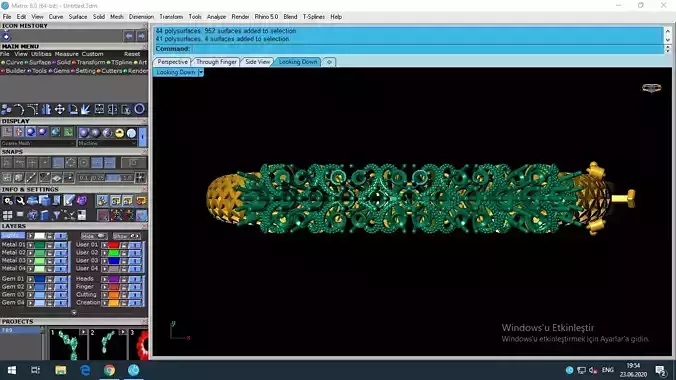Expand the Layers panel with down arrow
This screenshot has width=676, height=380.
[x=74, y=312]
